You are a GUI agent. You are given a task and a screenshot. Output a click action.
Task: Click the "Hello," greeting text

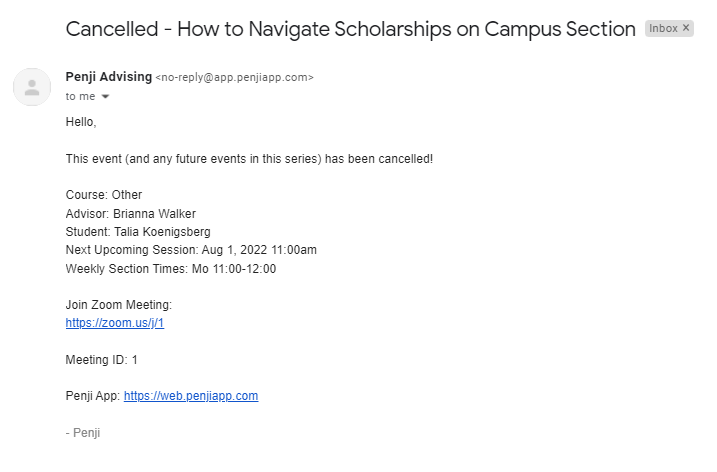click(81, 122)
